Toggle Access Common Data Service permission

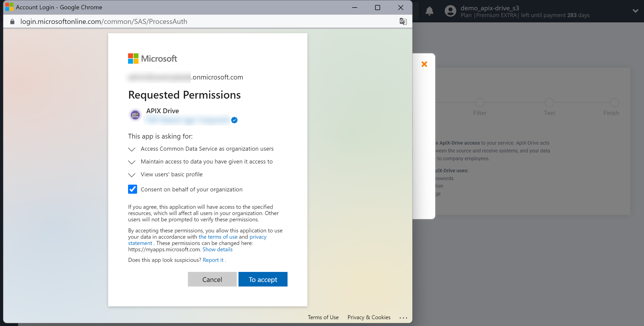132,149
